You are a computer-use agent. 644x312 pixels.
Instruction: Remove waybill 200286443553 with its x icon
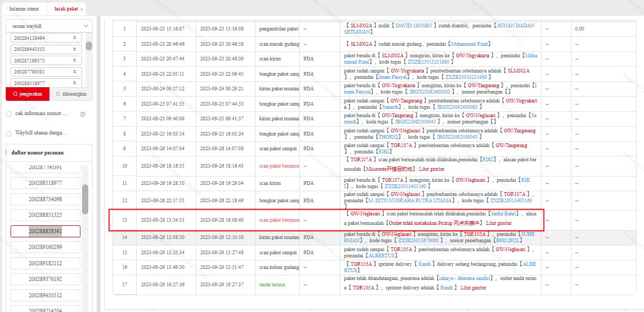pos(74,49)
